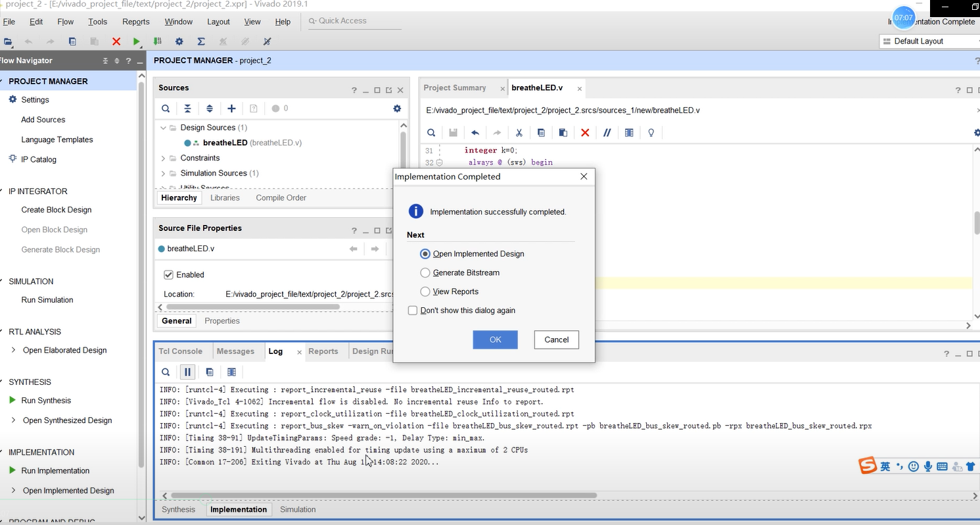The height and width of the screenshot is (525, 980).
Task: Switch to Project Summary tab
Action: click(455, 88)
